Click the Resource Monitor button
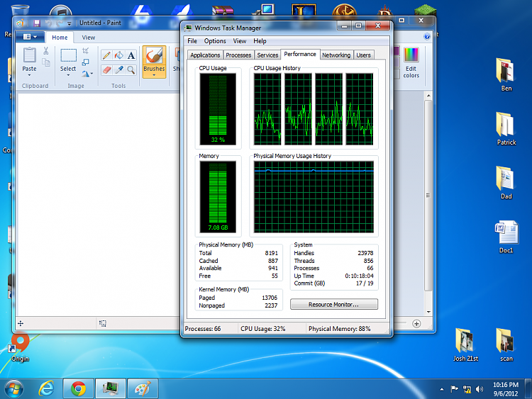This screenshot has width=532, height=399. [334, 305]
